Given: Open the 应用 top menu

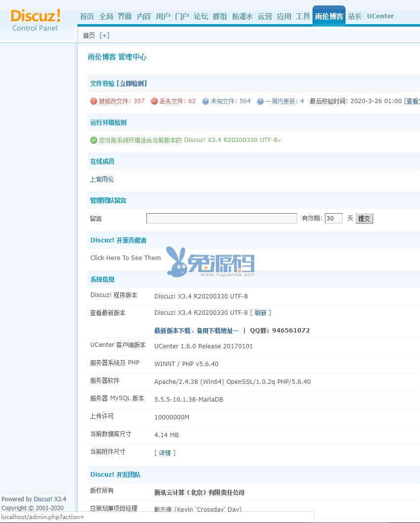Looking at the screenshot, I should (x=284, y=16).
